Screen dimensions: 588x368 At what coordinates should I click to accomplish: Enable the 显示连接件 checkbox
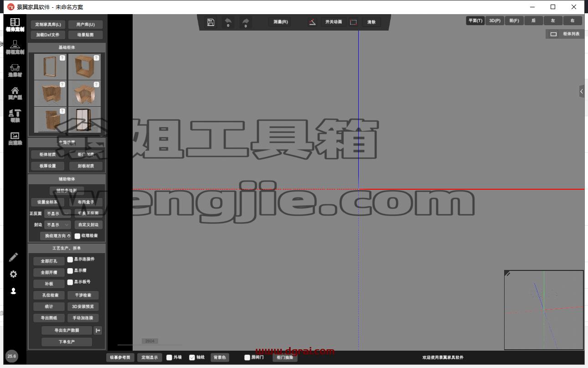70,259
